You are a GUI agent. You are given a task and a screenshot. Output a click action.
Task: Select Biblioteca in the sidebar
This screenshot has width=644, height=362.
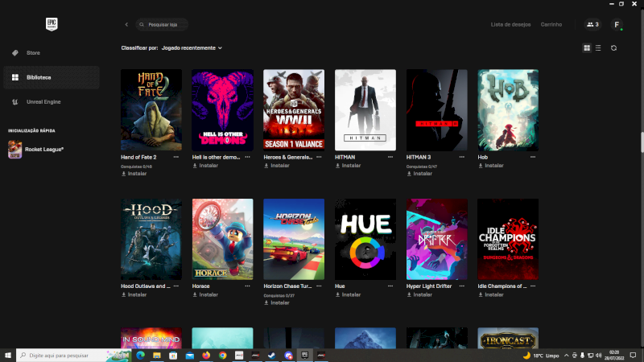pos(52,77)
